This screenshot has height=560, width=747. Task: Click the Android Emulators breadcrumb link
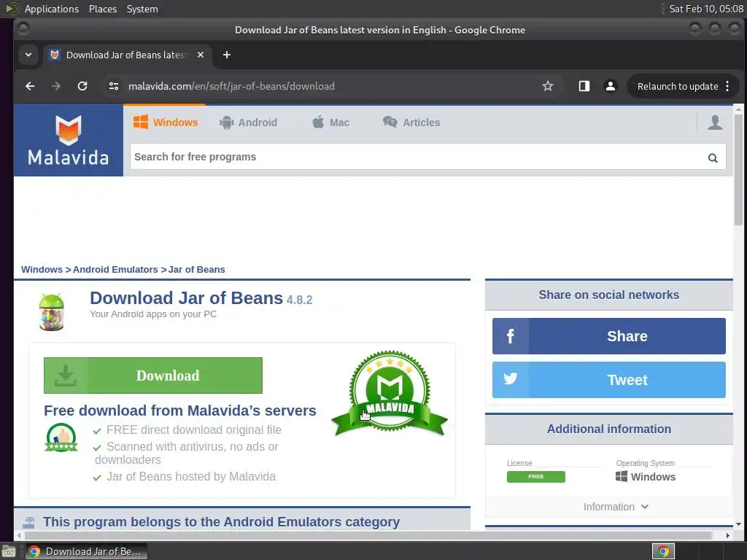click(x=115, y=270)
